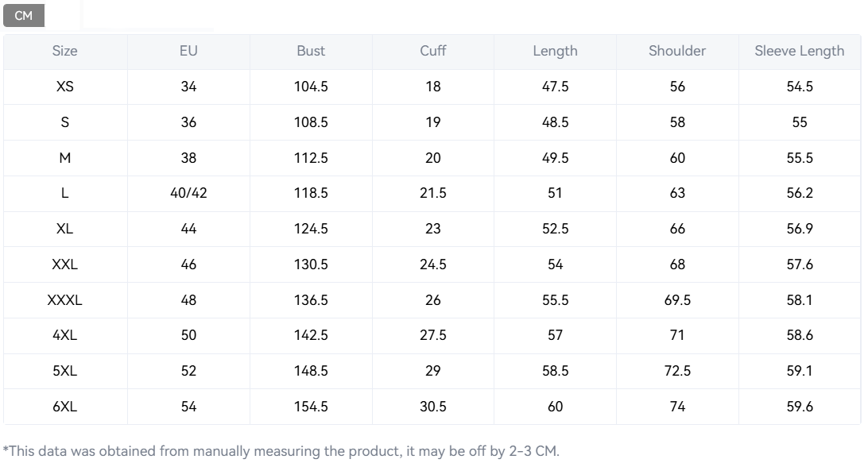Click the EU size 46 cell
The image size is (868, 463).
(x=188, y=264)
